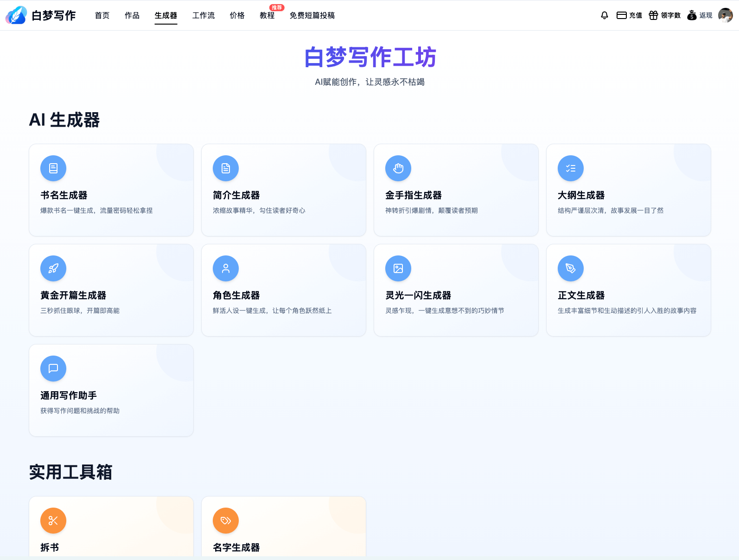Click the 大纲生成器 checklist icon
739x560 pixels.
coord(571,168)
